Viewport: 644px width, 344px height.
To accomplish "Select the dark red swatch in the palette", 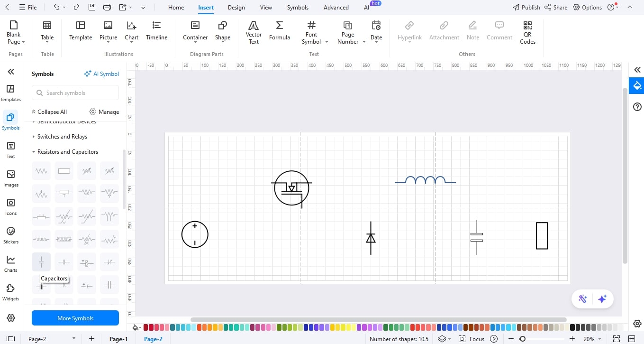I will tap(146, 327).
